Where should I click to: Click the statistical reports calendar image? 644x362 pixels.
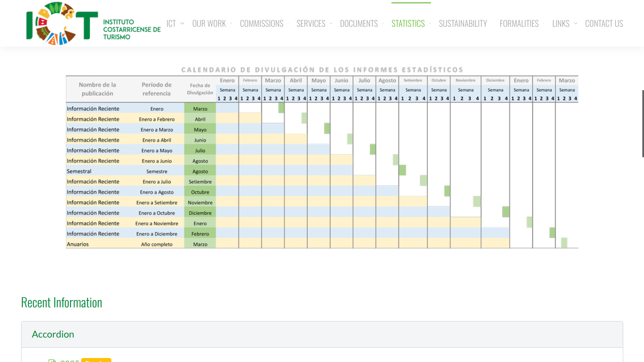pyautogui.click(x=322, y=158)
